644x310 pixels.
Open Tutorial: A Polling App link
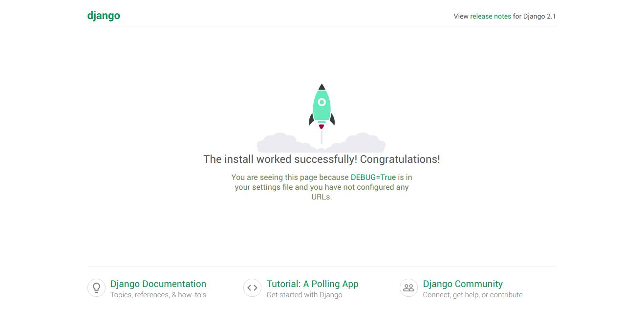point(312,284)
